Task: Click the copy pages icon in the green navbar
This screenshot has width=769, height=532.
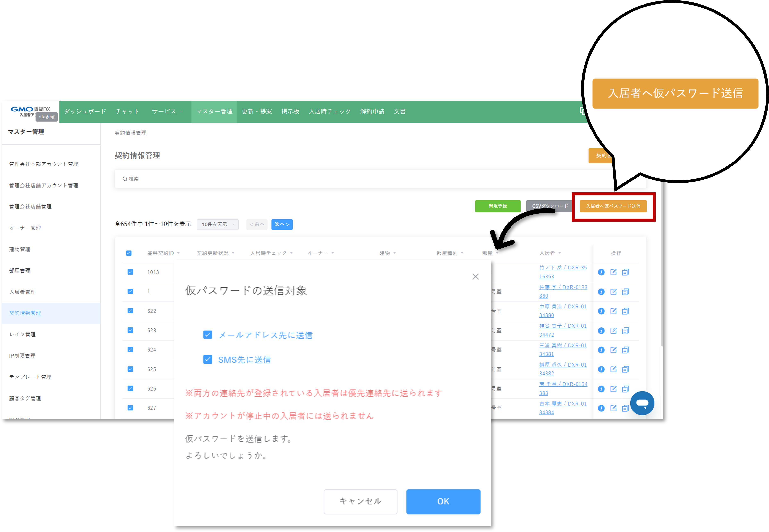Action: (582, 111)
